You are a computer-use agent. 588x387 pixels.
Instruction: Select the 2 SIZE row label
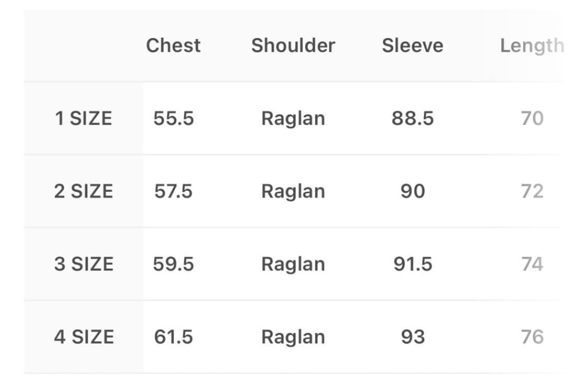point(83,191)
